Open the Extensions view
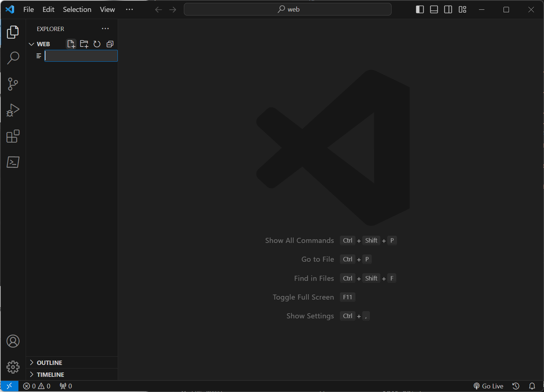 click(13, 136)
